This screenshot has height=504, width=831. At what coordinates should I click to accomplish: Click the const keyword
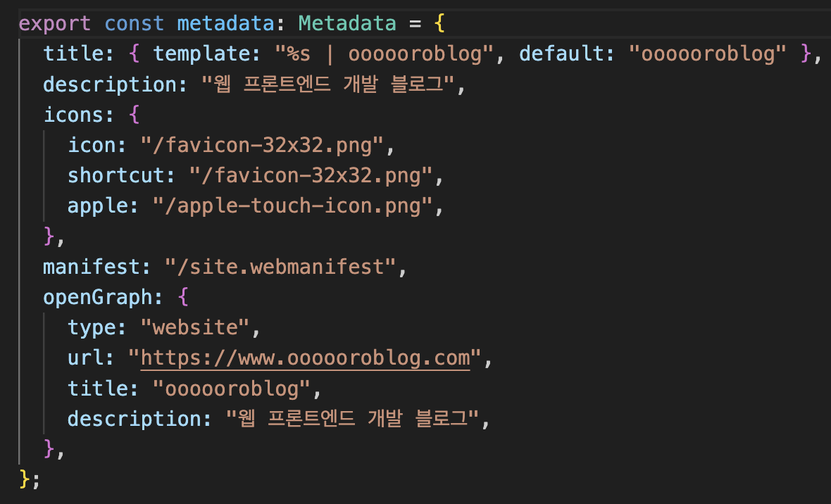(134, 23)
